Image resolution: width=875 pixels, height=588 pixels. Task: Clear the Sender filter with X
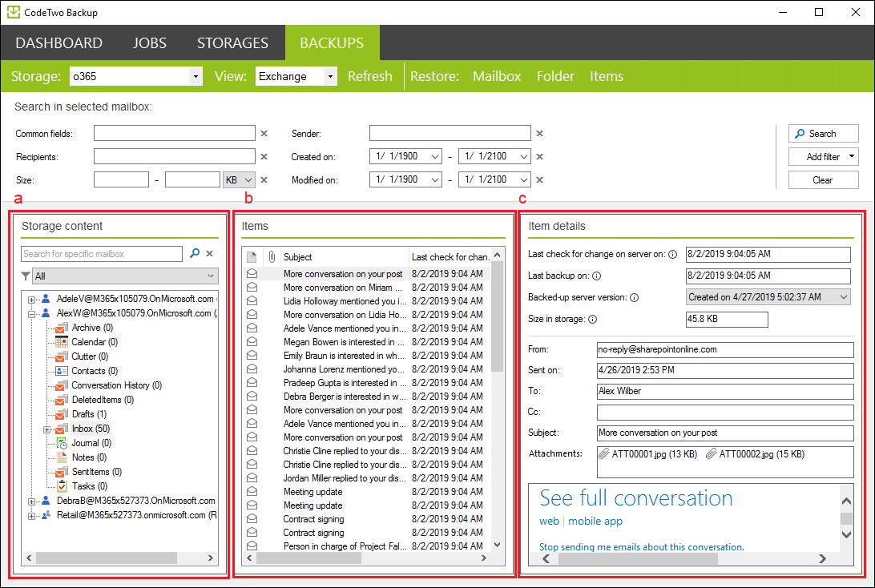pos(539,133)
